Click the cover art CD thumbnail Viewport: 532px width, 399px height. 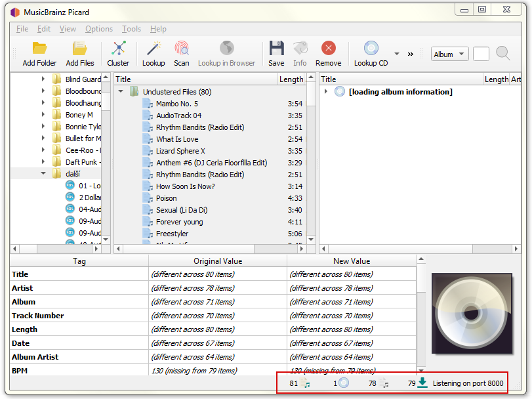click(472, 314)
